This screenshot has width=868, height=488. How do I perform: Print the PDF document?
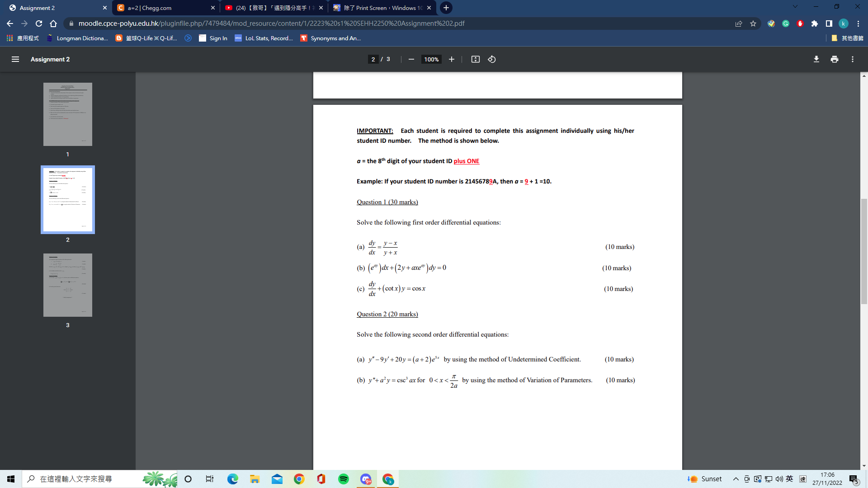pyautogui.click(x=834, y=59)
